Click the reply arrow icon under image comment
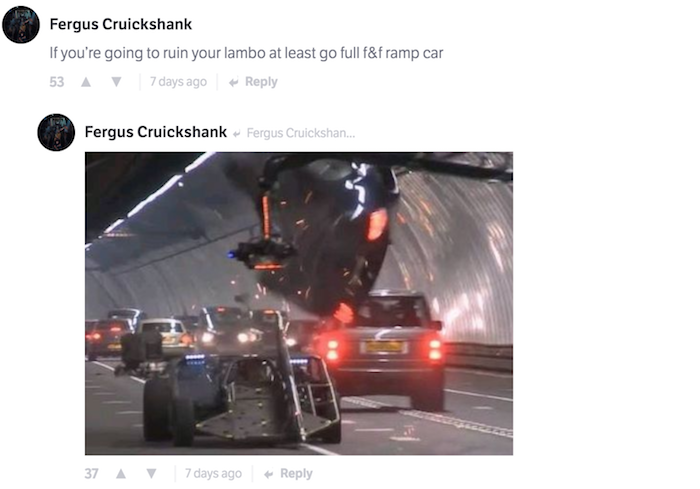This screenshot has width=700, height=489. pyautogui.click(x=269, y=474)
